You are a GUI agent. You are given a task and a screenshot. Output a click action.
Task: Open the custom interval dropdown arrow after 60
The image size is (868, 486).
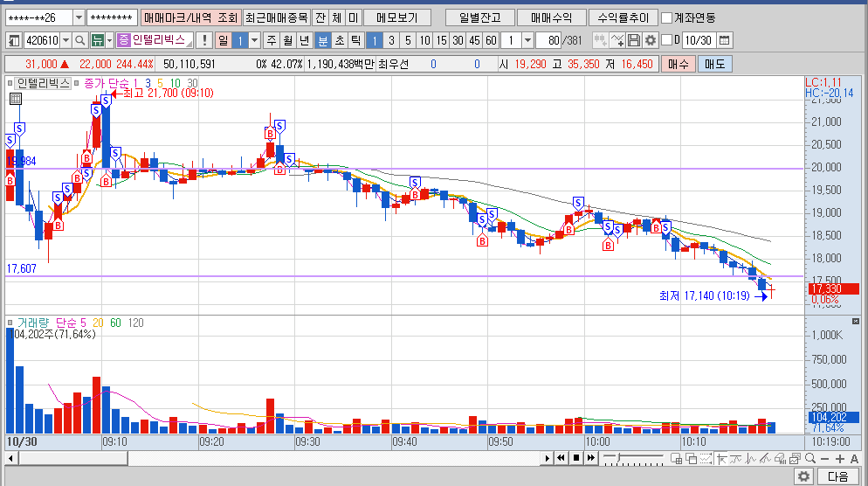[x=527, y=40]
